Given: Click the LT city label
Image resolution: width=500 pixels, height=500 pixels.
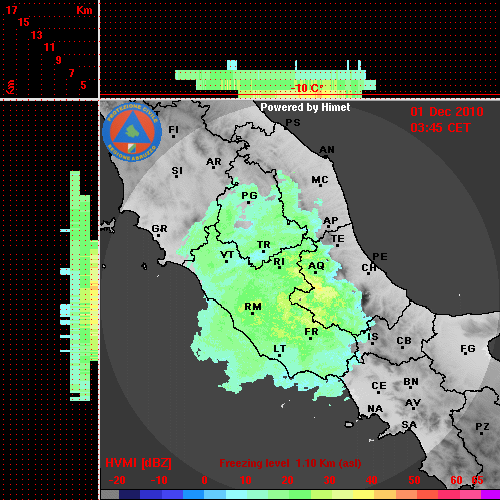Looking at the screenshot, I should 280,349.
